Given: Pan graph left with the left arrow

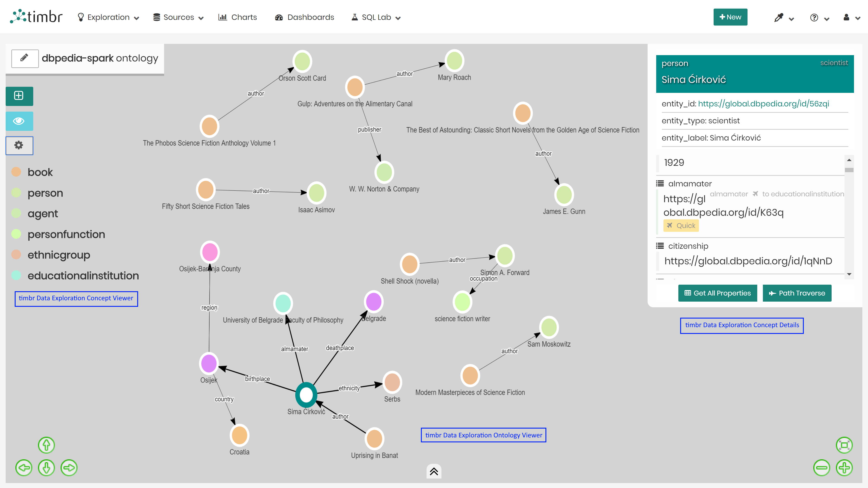Looking at the screenshot, I should 24,468.
